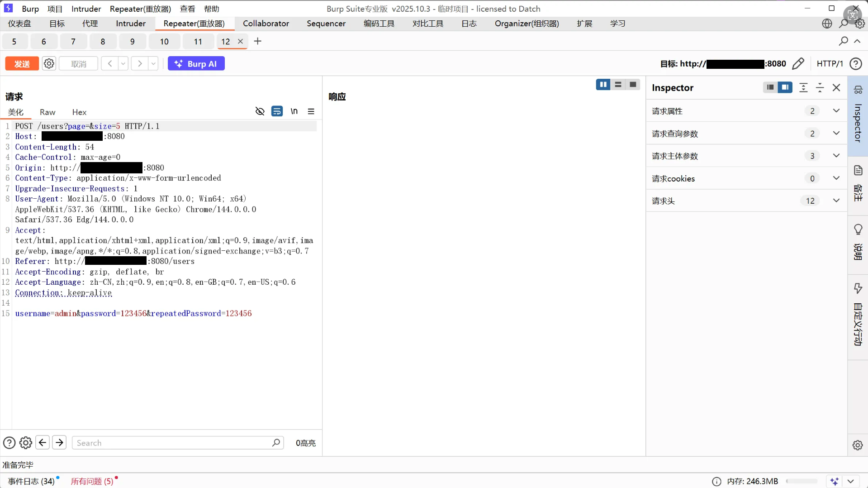
Task: Search Repeater tabs magnifier icon
Action: click(x=843, y=41)
